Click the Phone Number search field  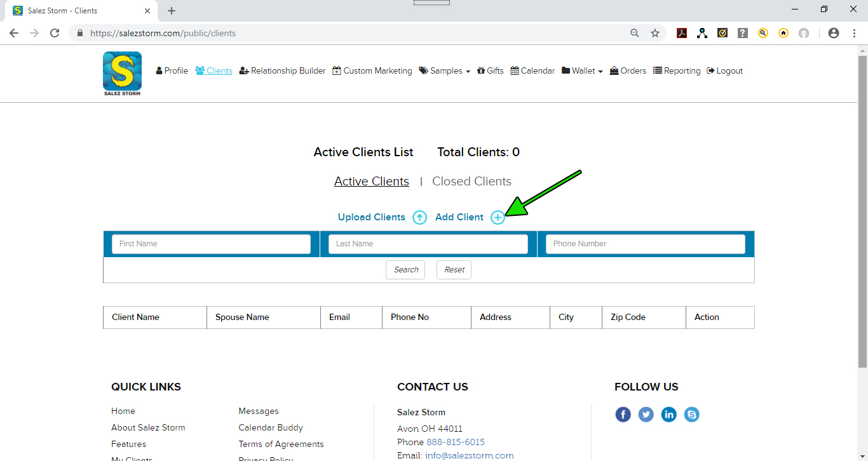[x=645, y=244]
